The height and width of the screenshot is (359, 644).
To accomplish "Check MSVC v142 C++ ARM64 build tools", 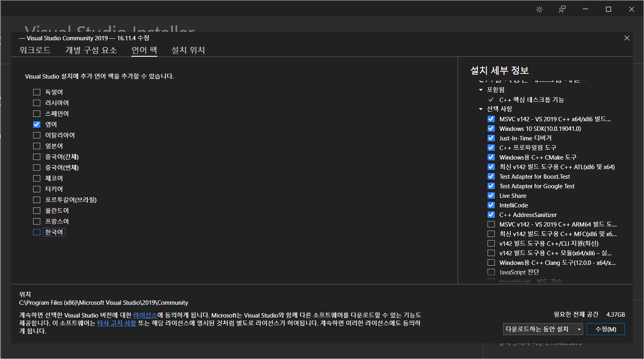I will click(x=491, y=224).
